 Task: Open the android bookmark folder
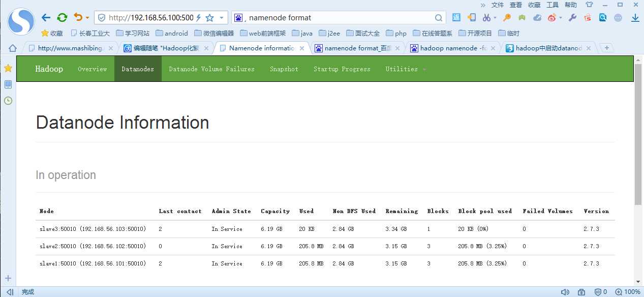click(x=172, y=33)
